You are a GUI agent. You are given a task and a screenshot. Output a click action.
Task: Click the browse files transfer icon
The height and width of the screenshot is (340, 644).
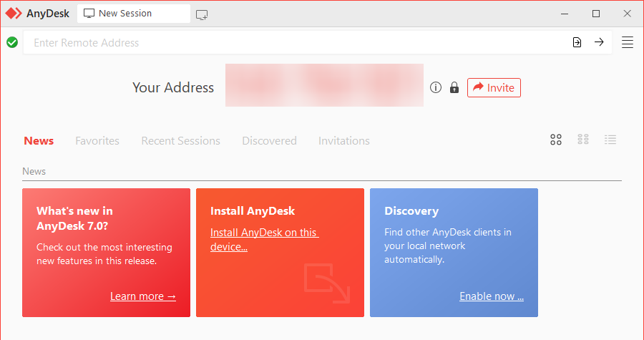click(x=577, y=42)
